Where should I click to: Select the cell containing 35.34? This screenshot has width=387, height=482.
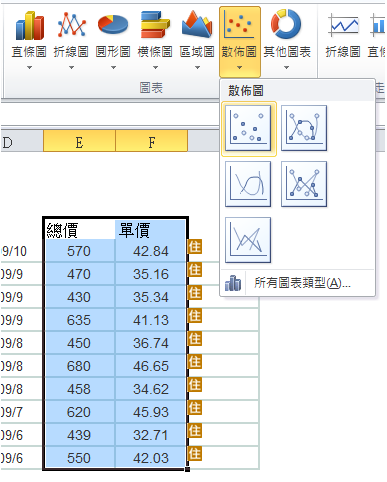(151, 297)
